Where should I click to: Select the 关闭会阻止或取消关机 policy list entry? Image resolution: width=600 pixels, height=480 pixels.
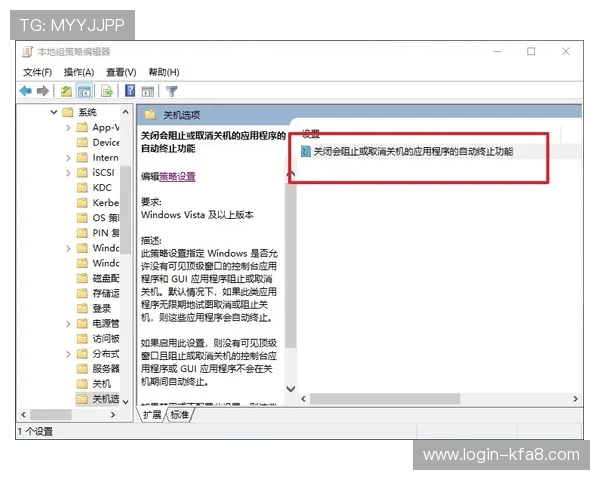(x=413, y=152)
